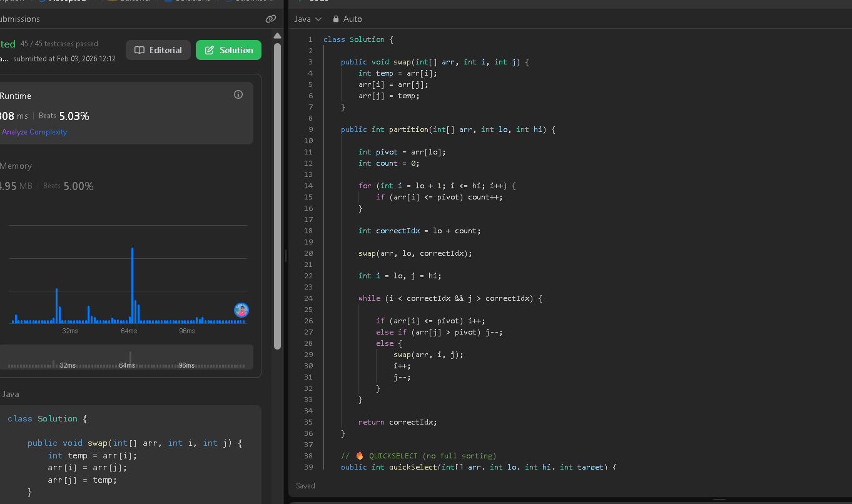The image size is (852, 504).
Task: Expand the Java language dropdown
Action: coord(308,19)
